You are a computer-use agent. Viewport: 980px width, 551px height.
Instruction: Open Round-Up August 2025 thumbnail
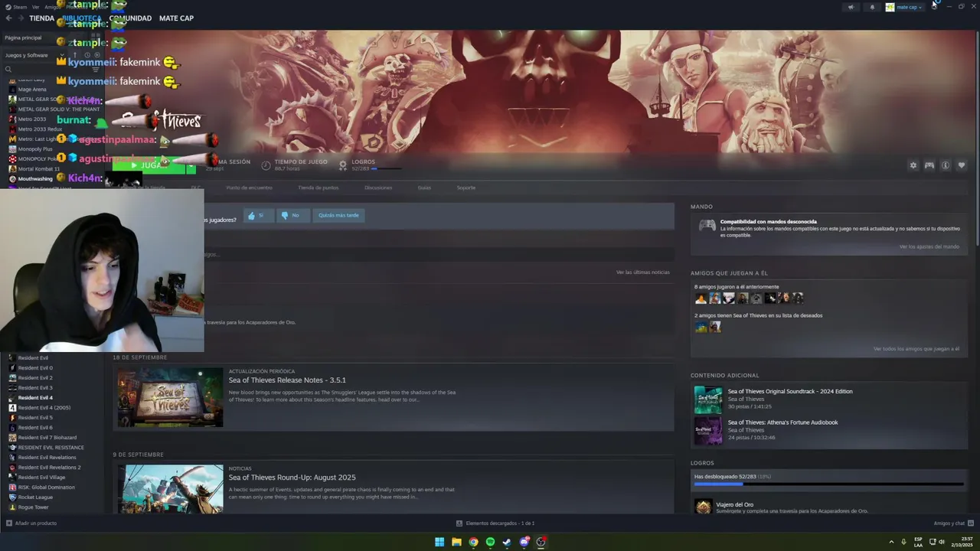click(x=170, y=489)
